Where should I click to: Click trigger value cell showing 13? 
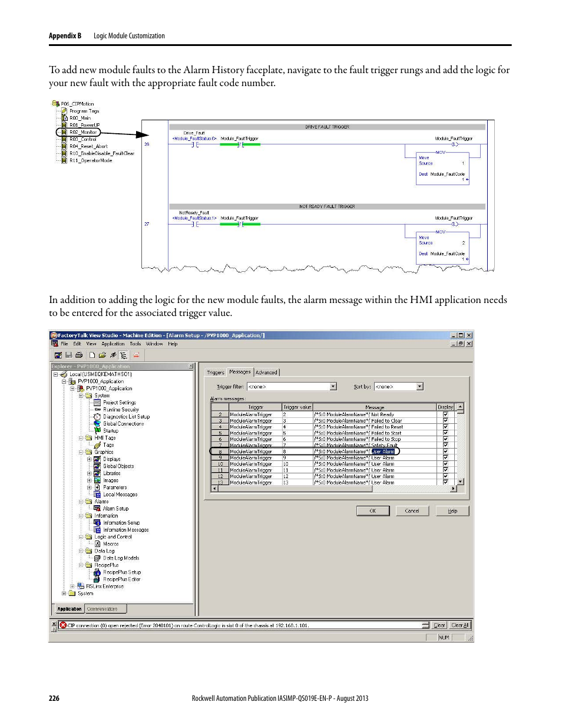click(x=297, y=482)
